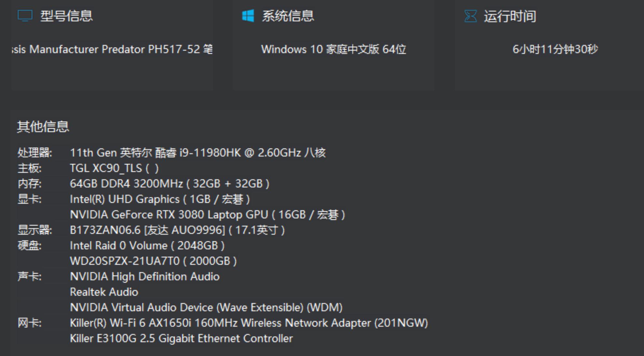Select the NVIDIA GeForce RTX 3080 Laptop GPU line

click(207, 215)
